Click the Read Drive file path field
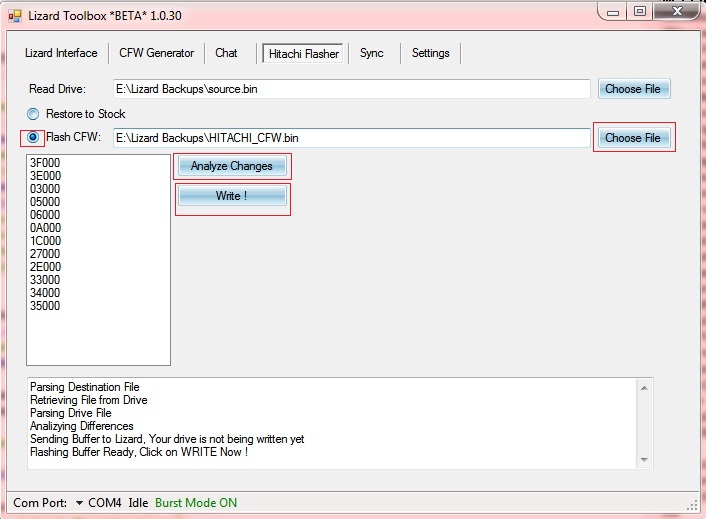This screenshot has width=706, height=519. (x=351, y=89)
